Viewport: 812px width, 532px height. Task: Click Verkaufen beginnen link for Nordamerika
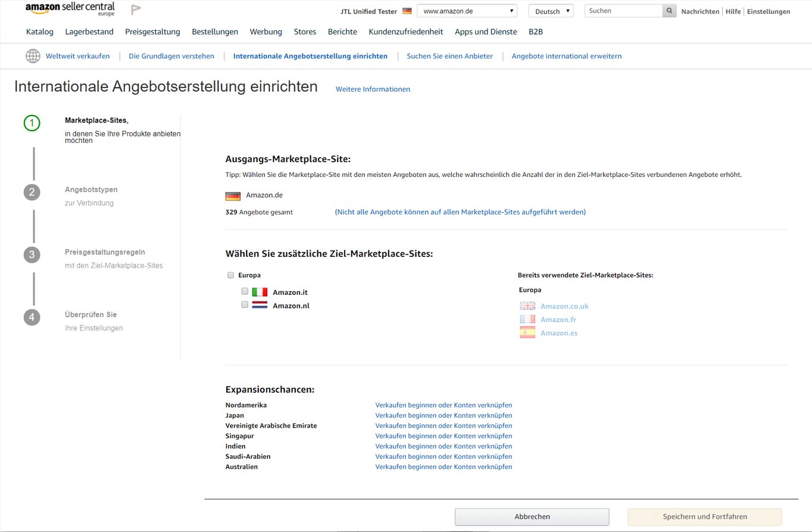pyautogui.click(x=444, y=405)
